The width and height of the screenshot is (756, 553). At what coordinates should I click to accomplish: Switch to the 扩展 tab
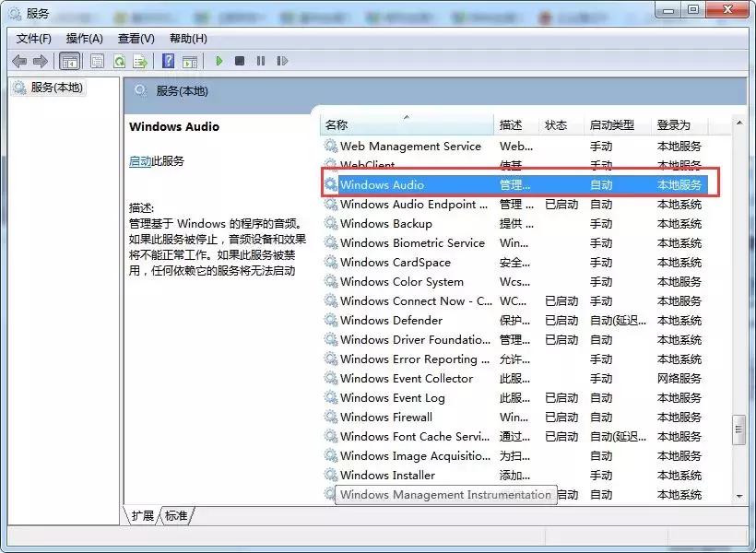point(142,515)
